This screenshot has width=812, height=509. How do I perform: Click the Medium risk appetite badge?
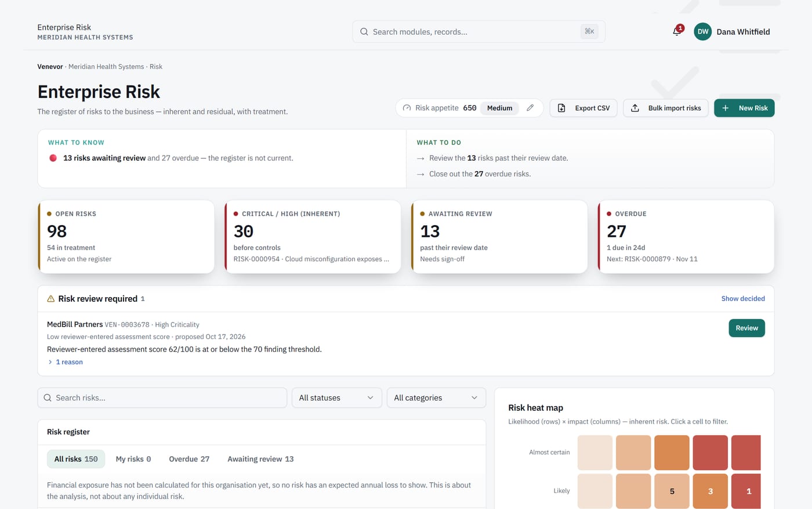499,108
